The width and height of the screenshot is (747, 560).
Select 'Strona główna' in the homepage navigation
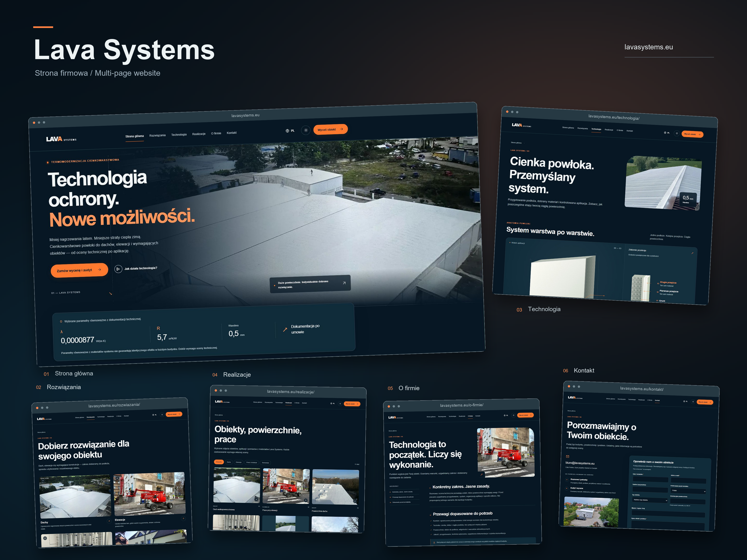(x=134, y=136)
